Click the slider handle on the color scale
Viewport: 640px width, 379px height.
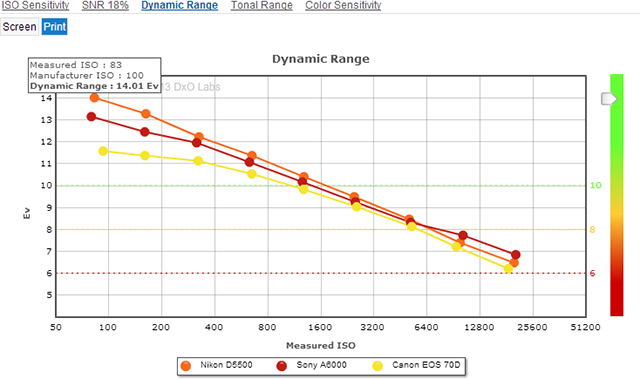[609, 99]
